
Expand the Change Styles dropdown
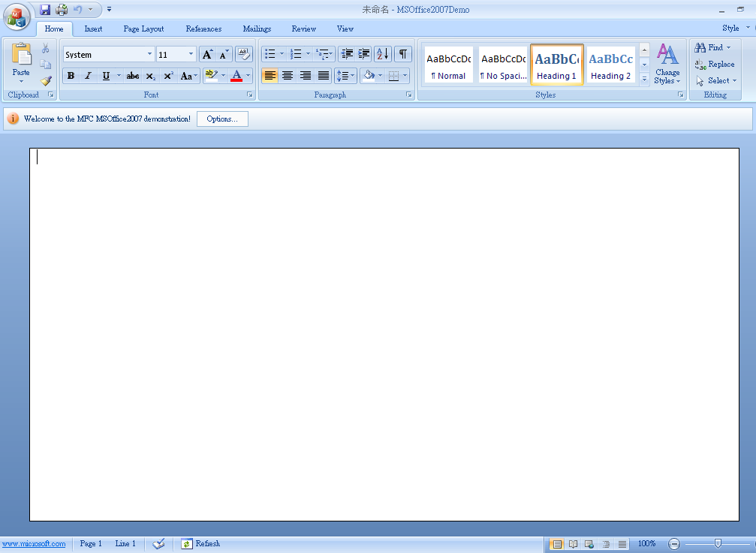(x=667, y=65)
